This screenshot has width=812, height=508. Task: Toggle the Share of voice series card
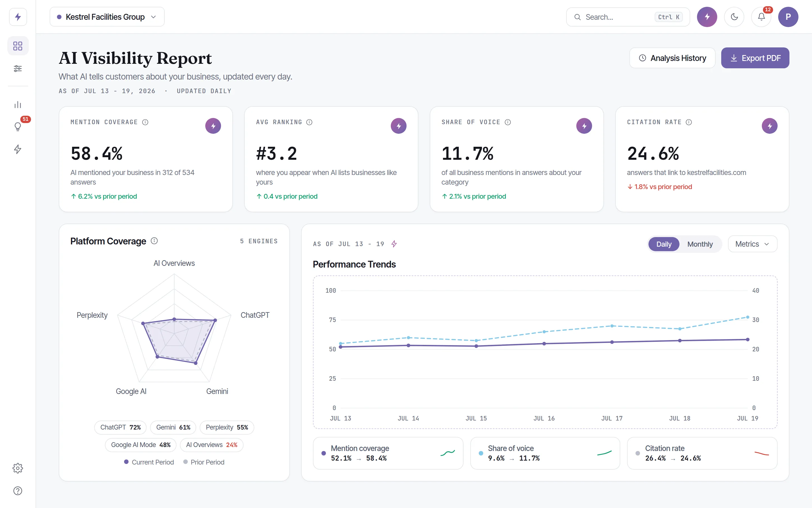pyautogui.click(x=545, y=453)
